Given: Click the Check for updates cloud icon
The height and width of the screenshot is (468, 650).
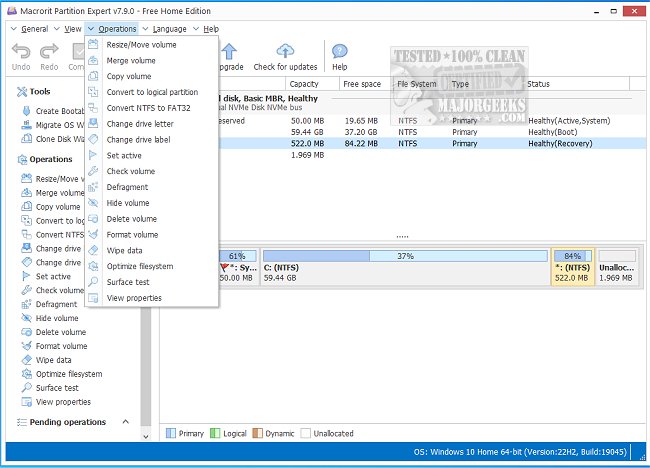Looking at the screenshot, I should pyautogui.click(x=285, y=54).
